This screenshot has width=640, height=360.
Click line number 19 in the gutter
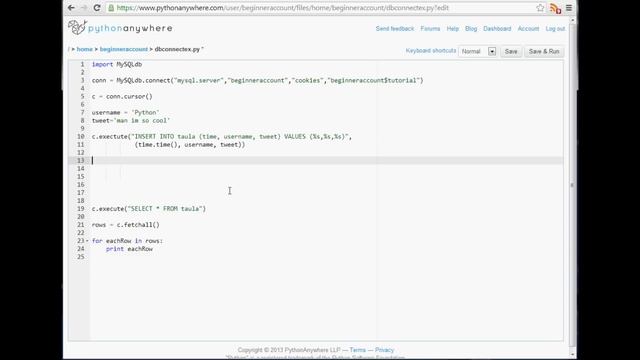[x=81, y=209]
